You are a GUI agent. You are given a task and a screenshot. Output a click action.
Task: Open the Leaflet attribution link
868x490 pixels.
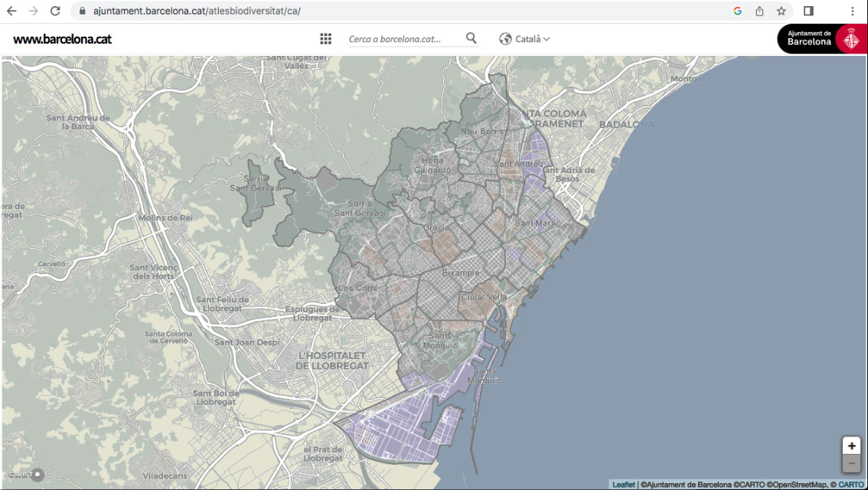tap(623, 485)
